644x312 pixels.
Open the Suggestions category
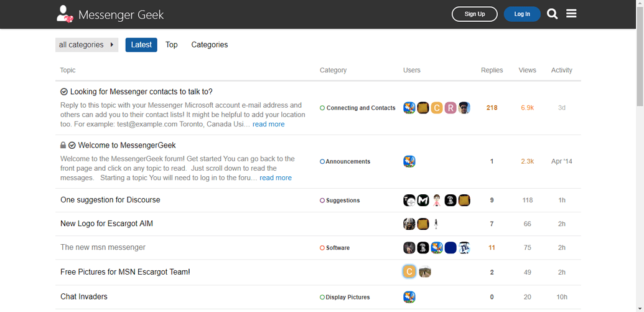click(x=340, y=201)
